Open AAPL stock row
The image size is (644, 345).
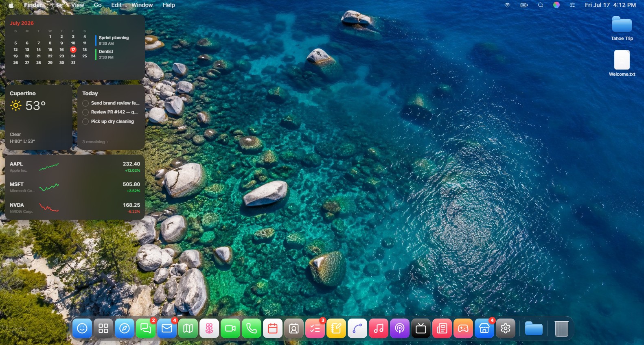pos(75,167)
